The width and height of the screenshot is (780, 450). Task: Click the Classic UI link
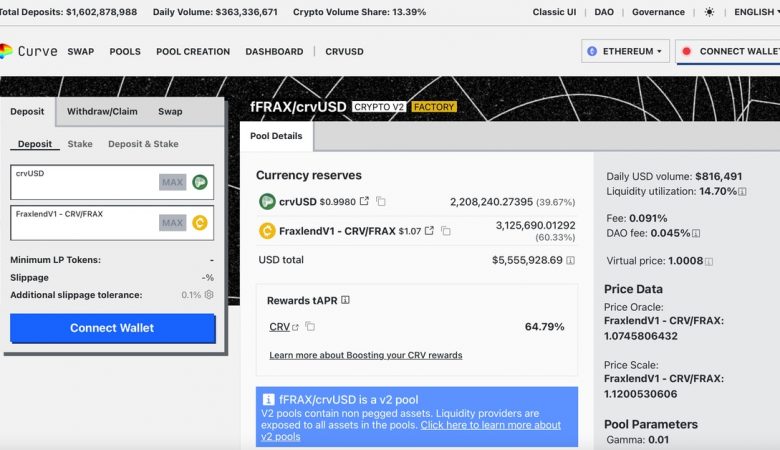[554, 12]
